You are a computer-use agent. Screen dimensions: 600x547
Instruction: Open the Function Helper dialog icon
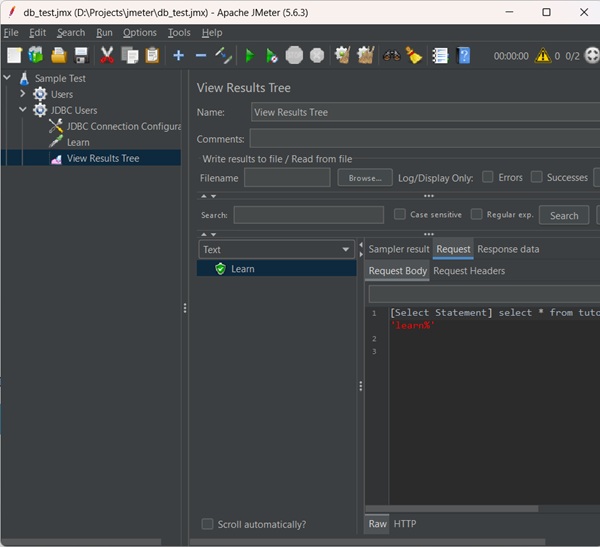point(440,56)
